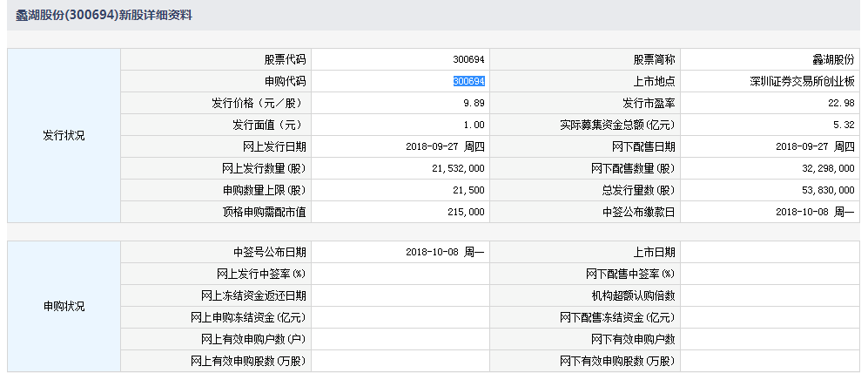Click the highlighted 申购代码 value 300694
Screen dimensions: 868x373
coord(468,81)
